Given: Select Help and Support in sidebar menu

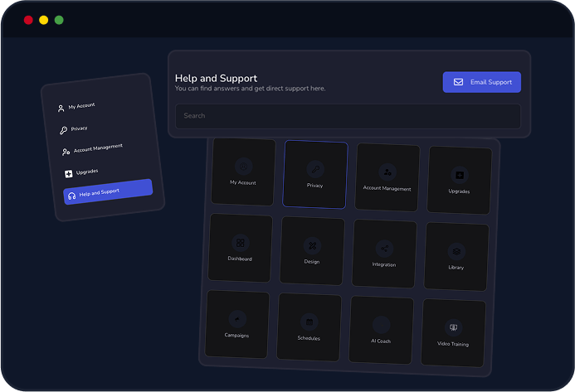Looking at the screenshot, I should point(108,191).
